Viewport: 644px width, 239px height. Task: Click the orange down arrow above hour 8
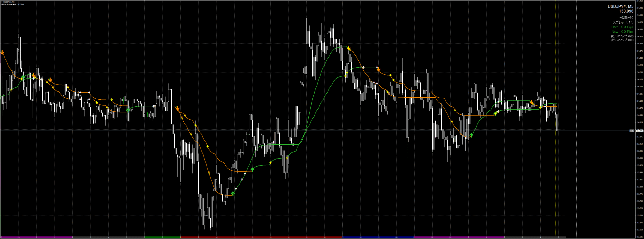(178, 109)
